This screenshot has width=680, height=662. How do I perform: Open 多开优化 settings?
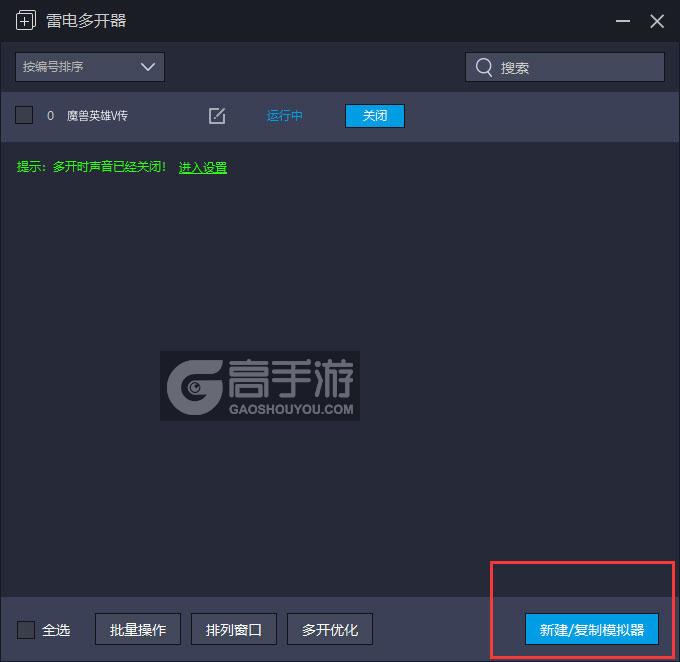click(330, 629)
